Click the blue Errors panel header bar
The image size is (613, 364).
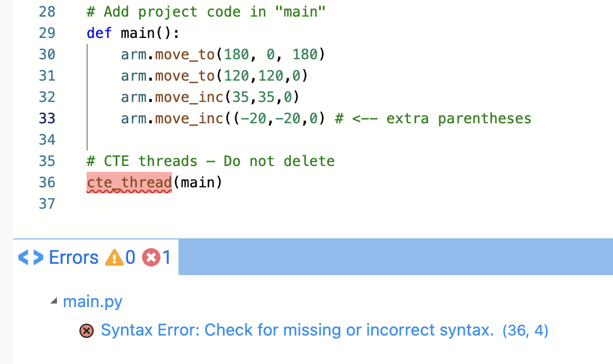(x=395, y=257)
